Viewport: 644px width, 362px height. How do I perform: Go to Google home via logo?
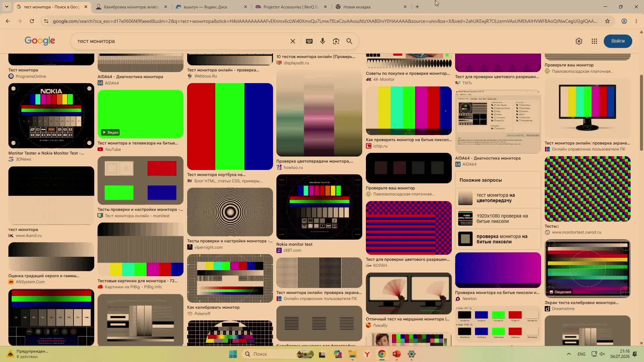[x=40, y=41]
